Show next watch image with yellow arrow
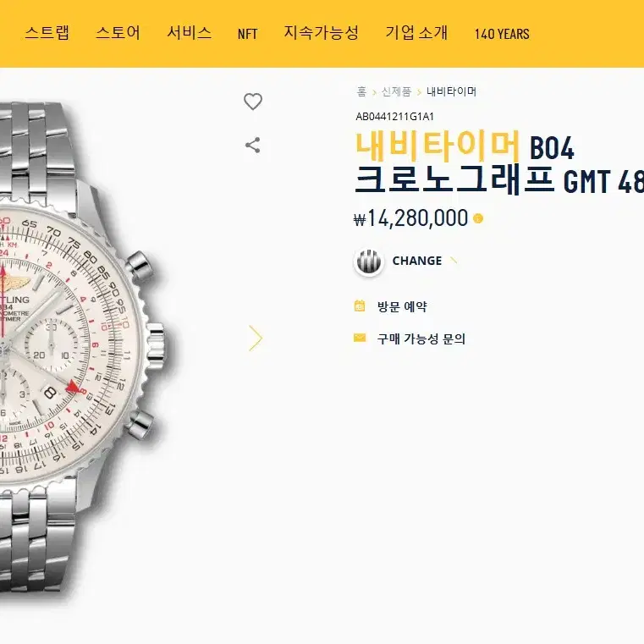 [256, 338]
